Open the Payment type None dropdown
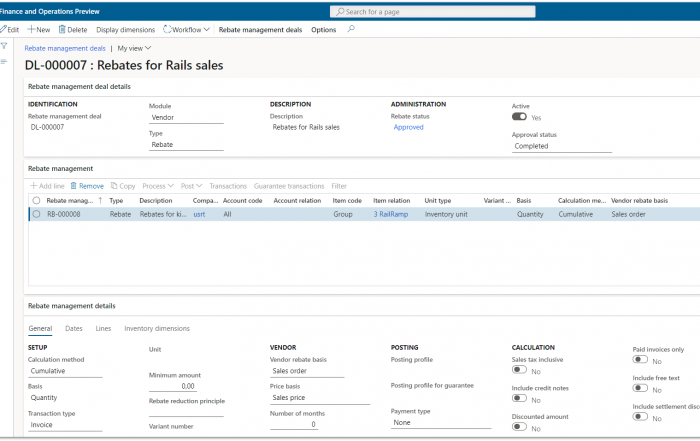 point(441,423)
